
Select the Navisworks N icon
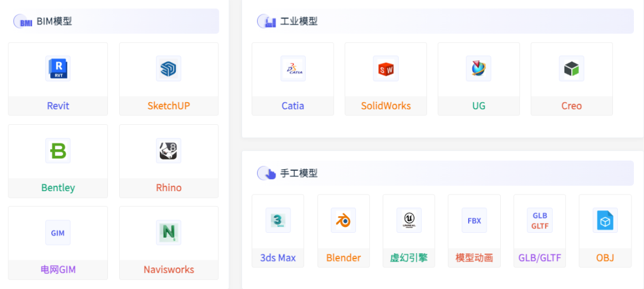tap(169, 233)
